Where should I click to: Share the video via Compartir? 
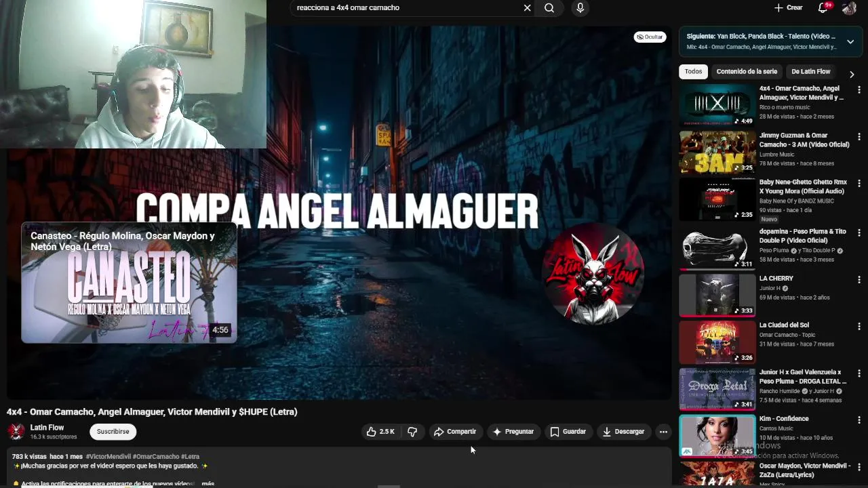(455, 432)
